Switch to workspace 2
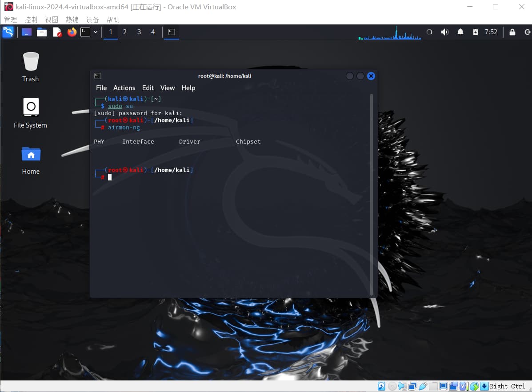The image size is (532, 392). pos(125,32)
